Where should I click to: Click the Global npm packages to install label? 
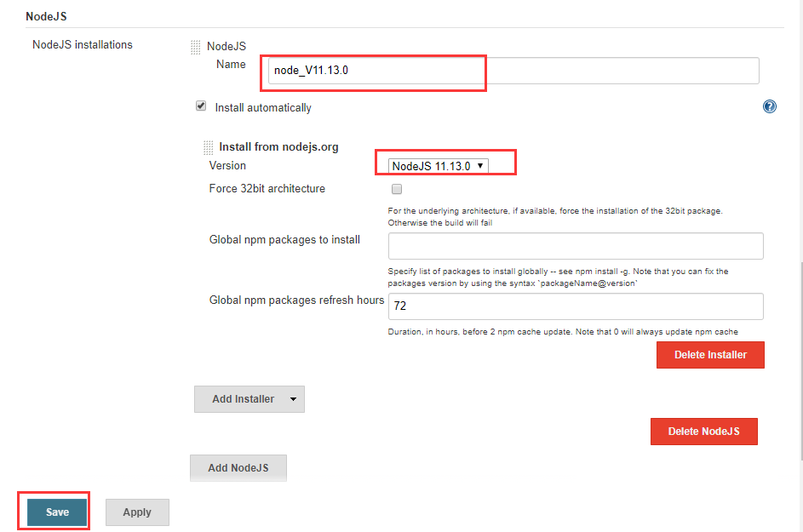point(284,240)
